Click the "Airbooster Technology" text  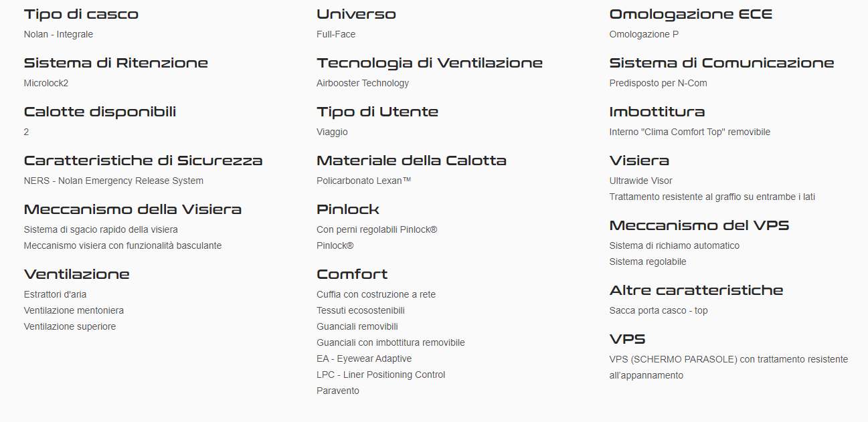(362, 83)
